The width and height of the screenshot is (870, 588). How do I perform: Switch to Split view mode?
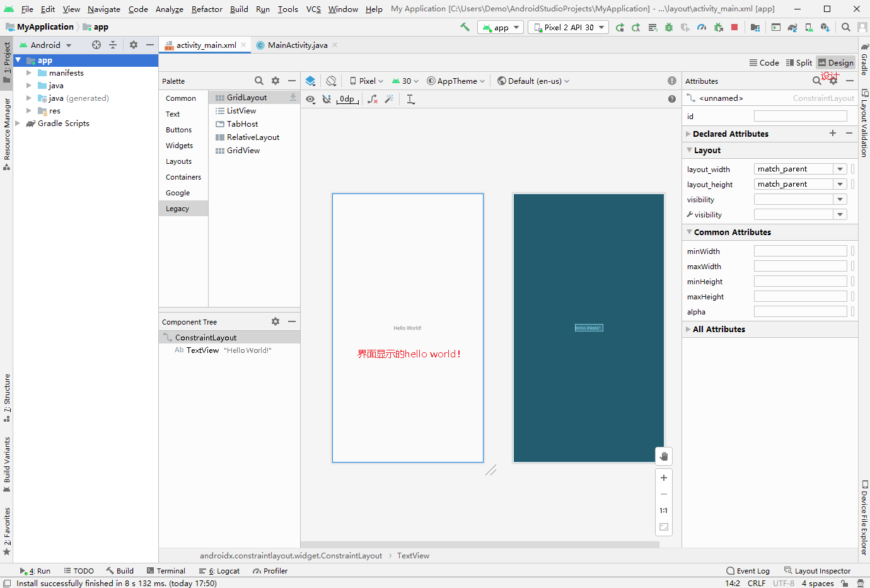click(799, 62)
